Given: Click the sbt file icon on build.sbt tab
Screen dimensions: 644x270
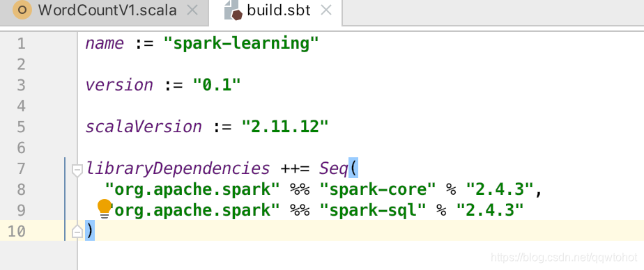Looking at the screenshot, I should point(233,10).
